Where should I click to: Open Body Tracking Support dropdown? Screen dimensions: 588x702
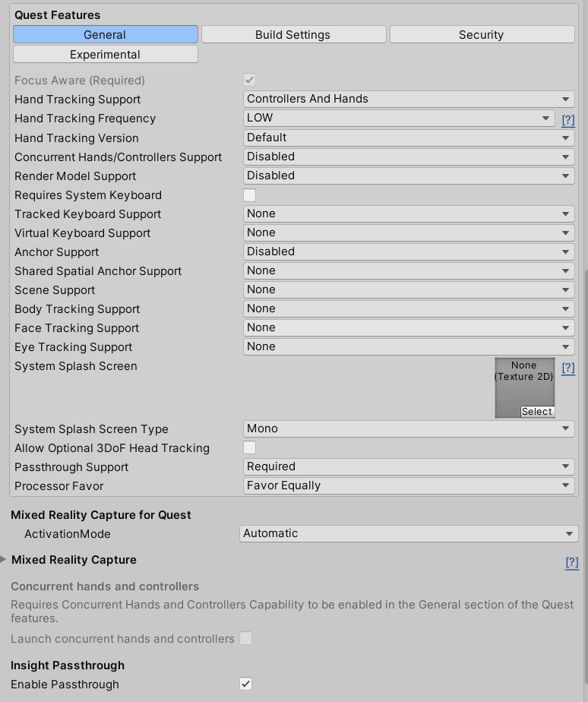[x=409, y=308]
